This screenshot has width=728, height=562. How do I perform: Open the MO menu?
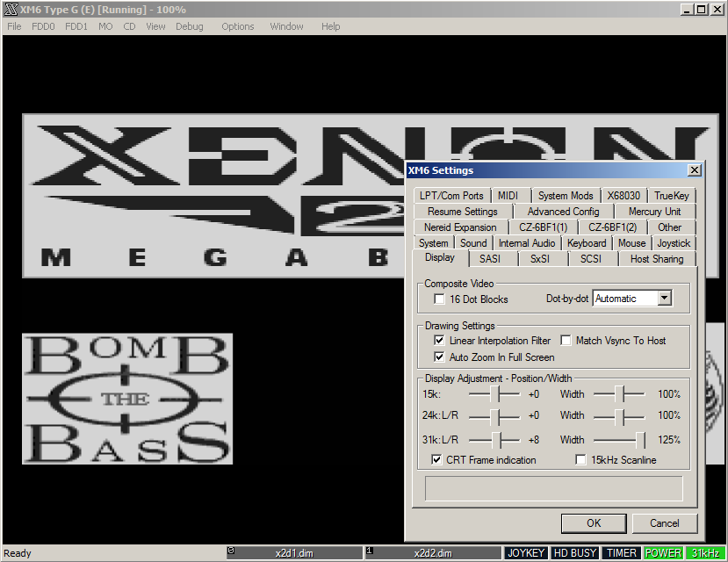pyautogui.click(x=105, y=26)
